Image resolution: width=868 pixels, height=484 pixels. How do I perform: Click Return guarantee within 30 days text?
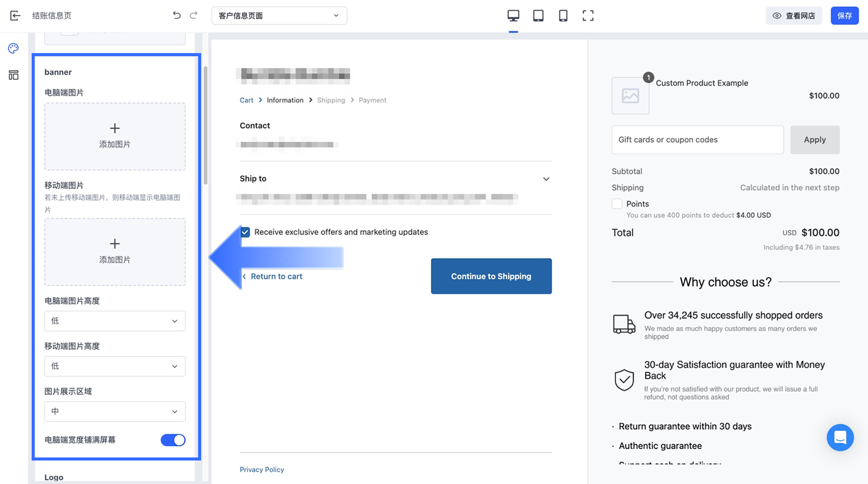point(685,426)
